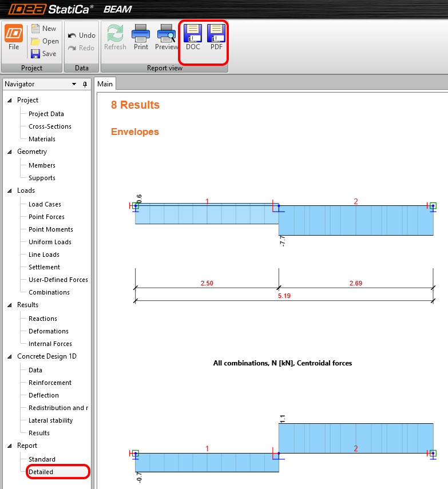The height and width of the screenshot is (489, 448).
Task: Click the Open project icon
Action: pyautogui.click(x=35, y=41)
